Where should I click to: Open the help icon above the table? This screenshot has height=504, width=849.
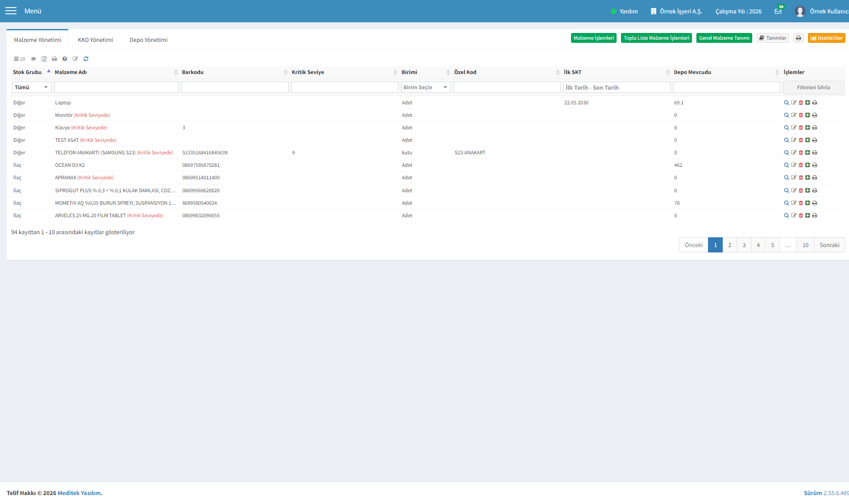click(65, 59)
